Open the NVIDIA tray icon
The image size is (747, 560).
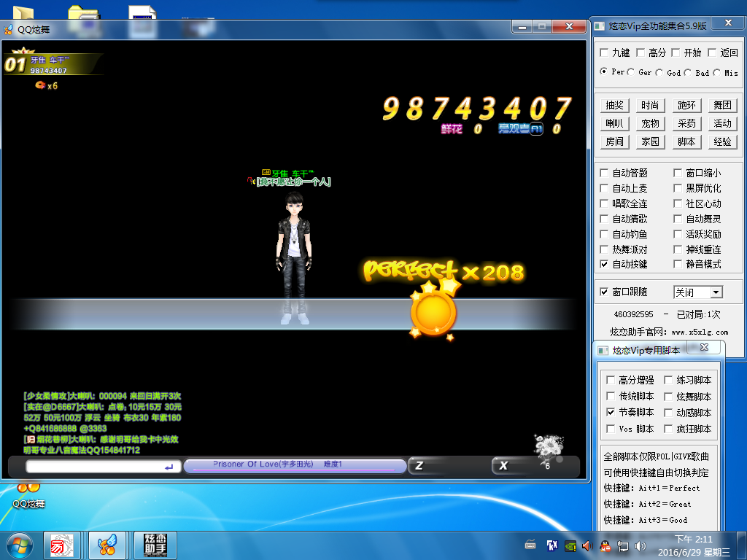(x=570, y=545)
